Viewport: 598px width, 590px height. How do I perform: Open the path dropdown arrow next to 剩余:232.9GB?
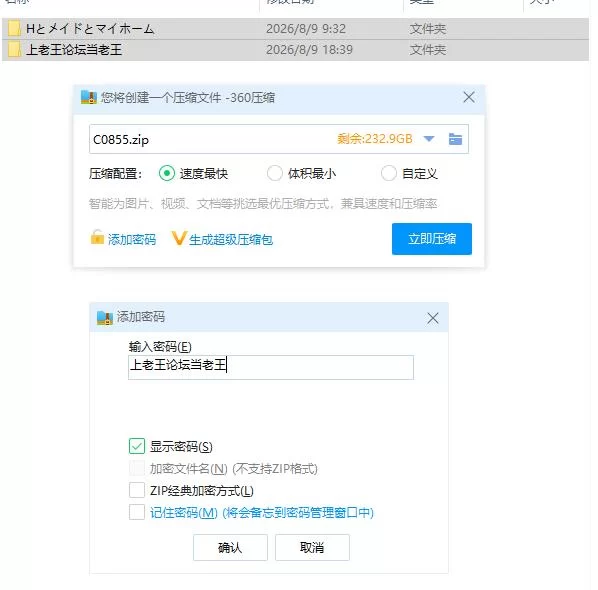pyautogui.click(x=429, y=139)
